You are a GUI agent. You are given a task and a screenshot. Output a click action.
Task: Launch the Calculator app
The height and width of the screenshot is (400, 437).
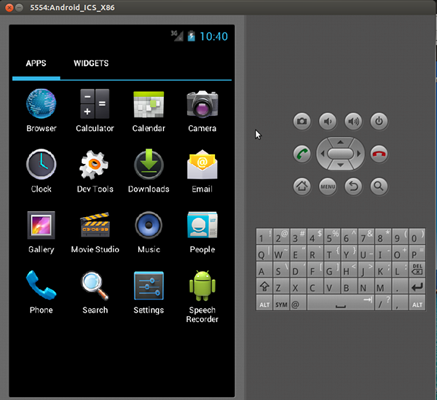(x=95, y=110)
